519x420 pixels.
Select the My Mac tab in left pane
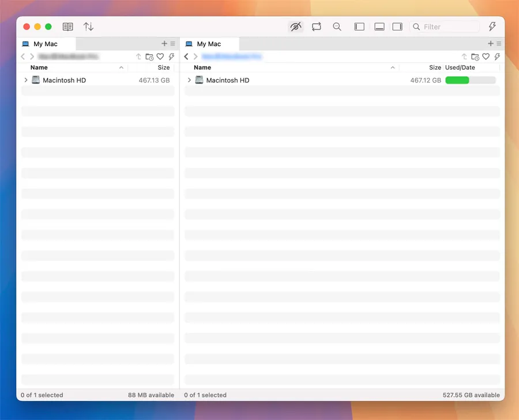pos(46,44)
